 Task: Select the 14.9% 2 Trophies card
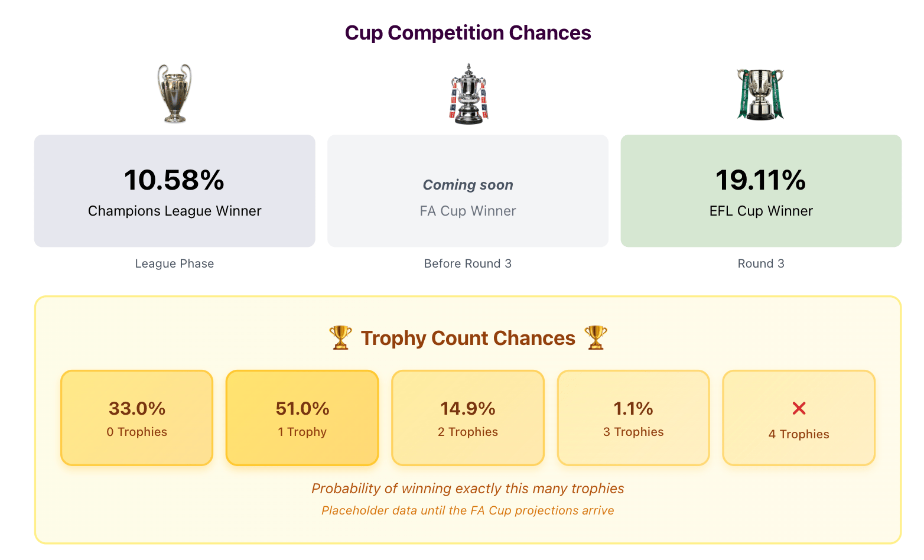point(468,418)
